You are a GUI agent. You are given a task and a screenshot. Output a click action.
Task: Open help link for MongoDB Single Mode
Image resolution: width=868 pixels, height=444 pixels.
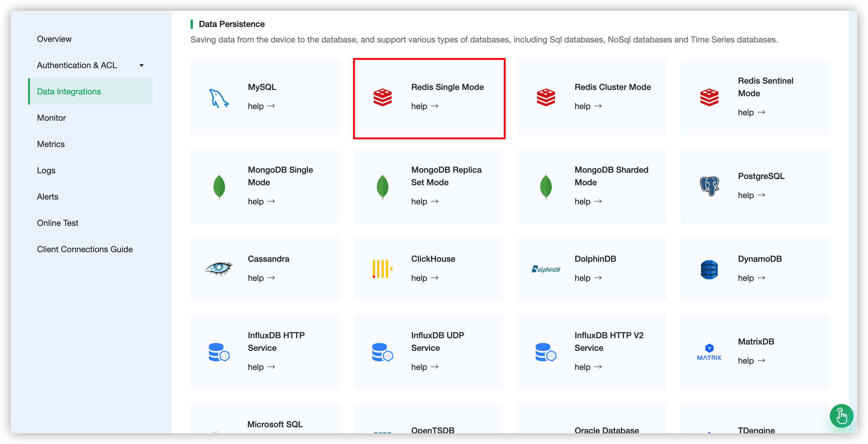(261, 201)
